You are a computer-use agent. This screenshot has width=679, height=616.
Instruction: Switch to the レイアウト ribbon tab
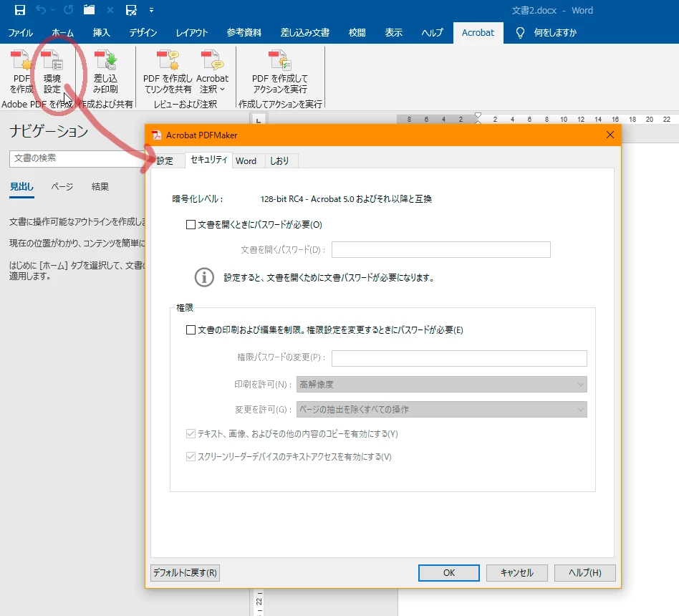[x=192, y=33]
